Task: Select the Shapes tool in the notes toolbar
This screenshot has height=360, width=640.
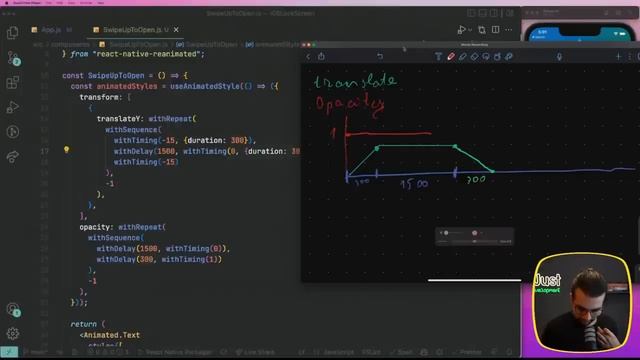Action: click(x=497, y=56)
